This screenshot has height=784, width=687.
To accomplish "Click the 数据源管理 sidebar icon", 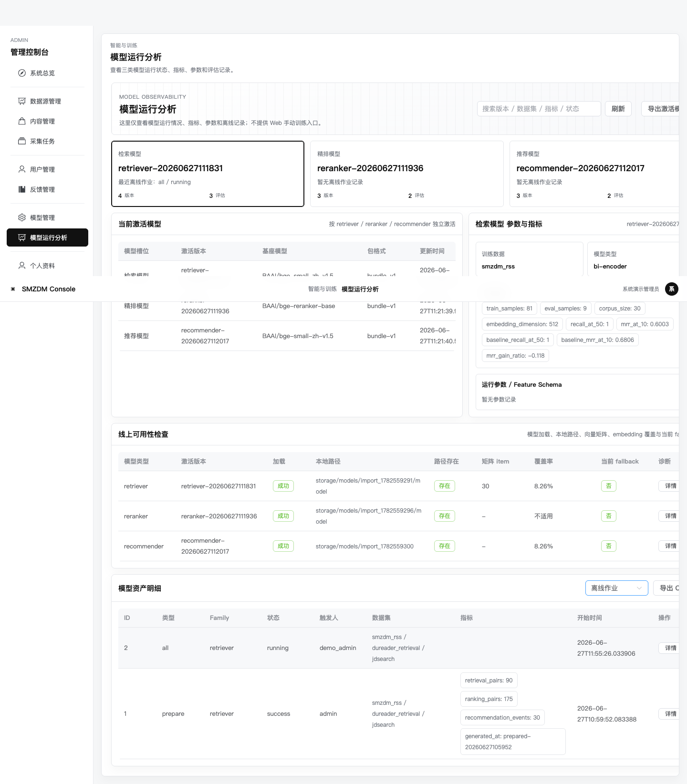I will [x=22, y=101].
